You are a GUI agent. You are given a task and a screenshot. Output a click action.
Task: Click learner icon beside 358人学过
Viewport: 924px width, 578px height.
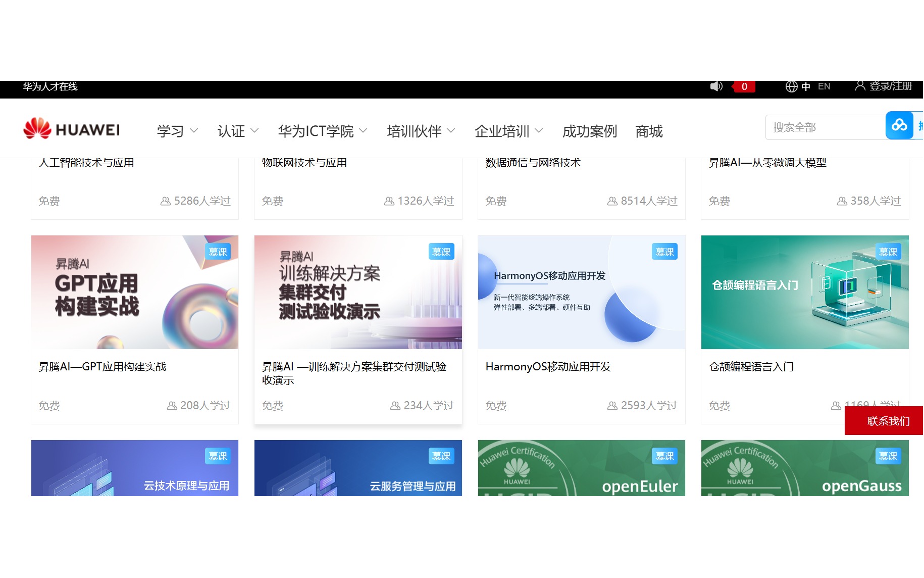point(842,201)
